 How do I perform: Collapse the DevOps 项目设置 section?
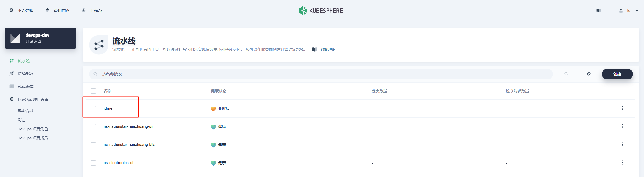click(x=33, y=100)
